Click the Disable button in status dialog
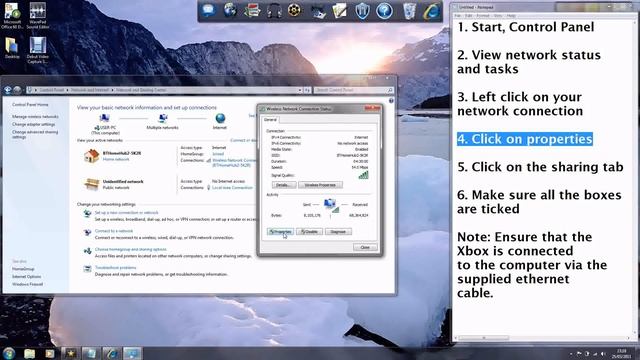 309,231
